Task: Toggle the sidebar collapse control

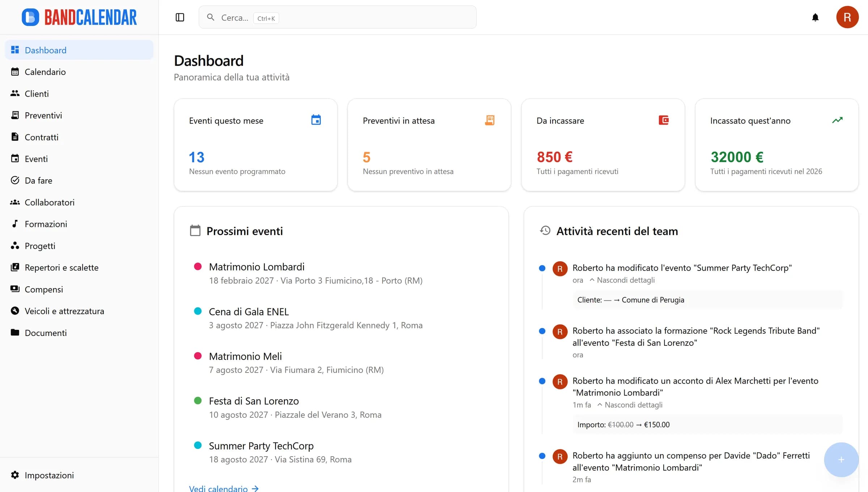Action: click(180, 17)
